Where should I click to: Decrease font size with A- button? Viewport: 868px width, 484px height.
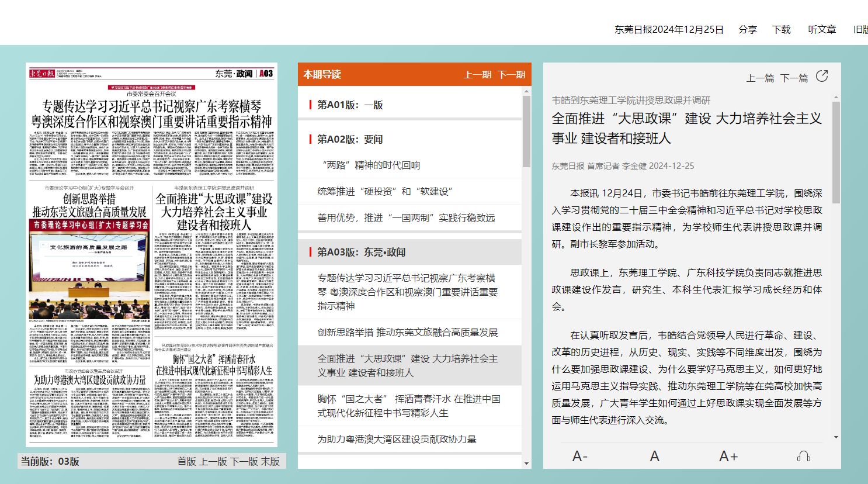(579, 457)
